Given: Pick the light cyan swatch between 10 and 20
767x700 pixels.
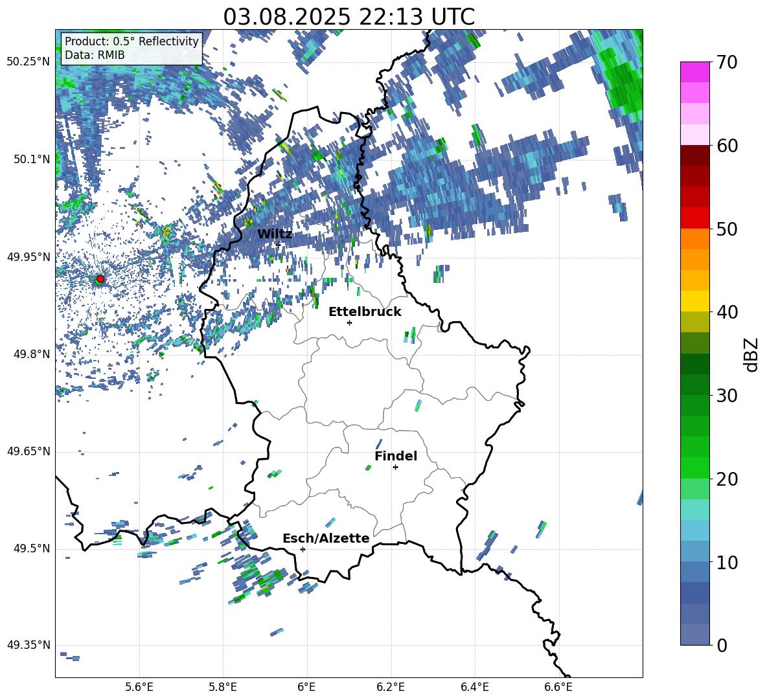Looking at the screenshot, I should (x=694, y=510).
